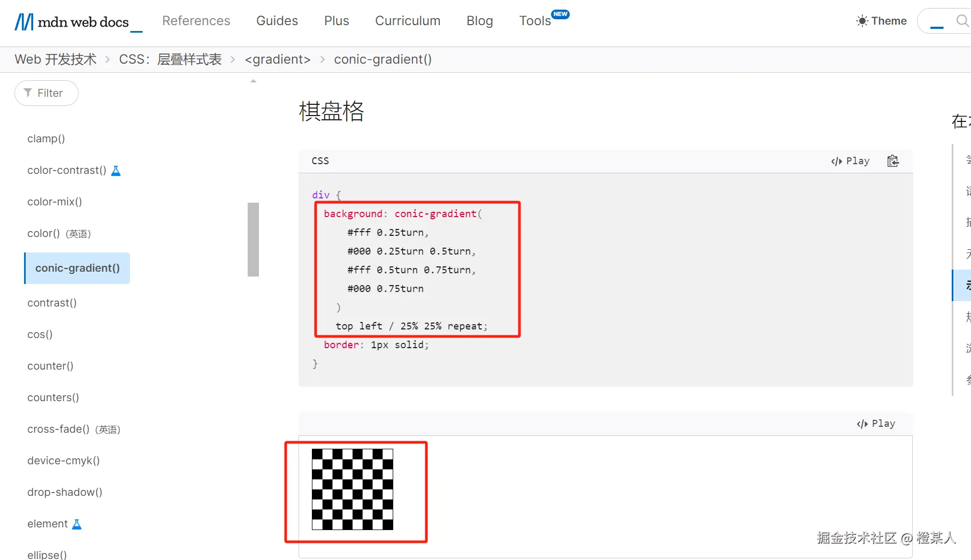Click the conic-gradient() breadcrumb
971x560 pixels.
pos(383,59)
